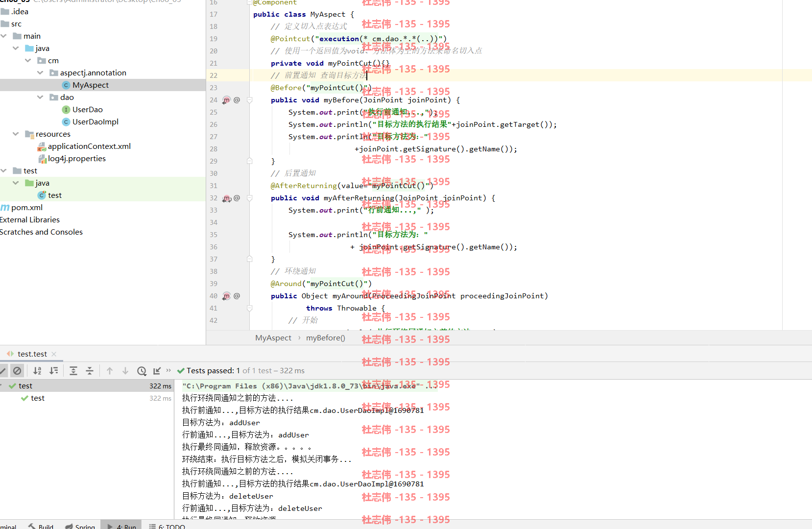The image size is (812, 529).
Task: Select child test result row
Action: (87, 398)
